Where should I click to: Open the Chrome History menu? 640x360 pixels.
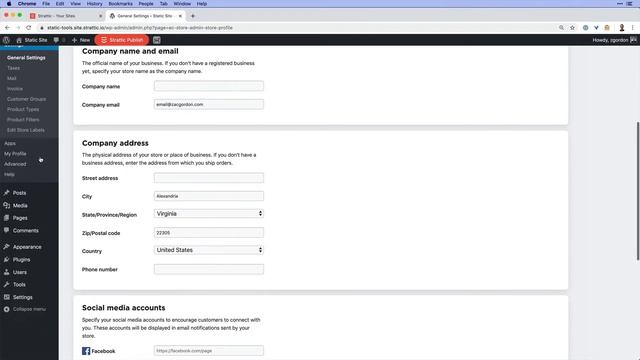[94, 4]
